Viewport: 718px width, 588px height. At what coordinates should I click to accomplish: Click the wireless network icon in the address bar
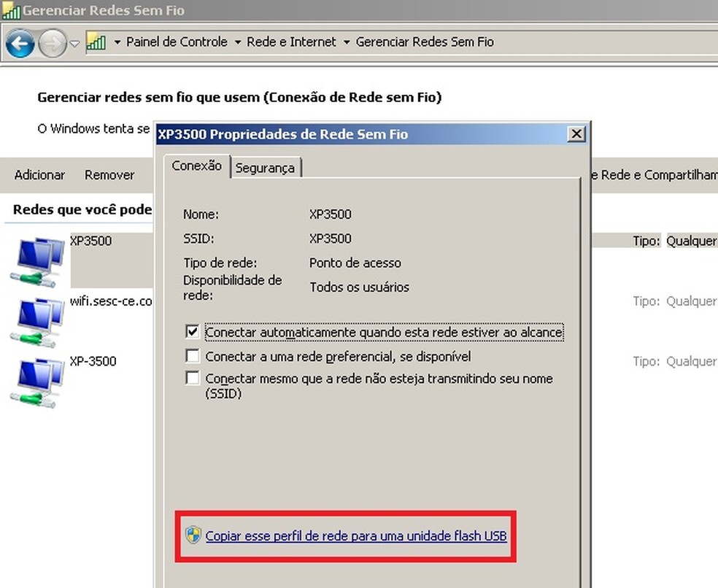tap(97, 42)
